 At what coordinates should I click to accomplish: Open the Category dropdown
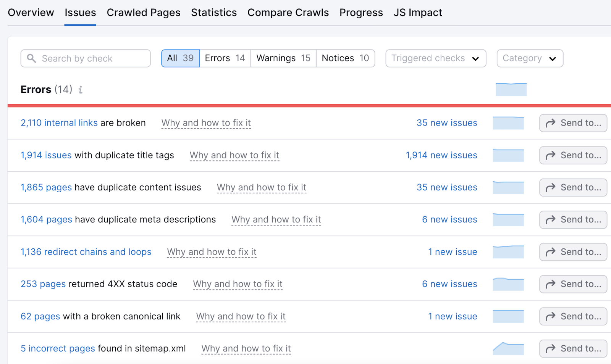(x=529, y=58)
